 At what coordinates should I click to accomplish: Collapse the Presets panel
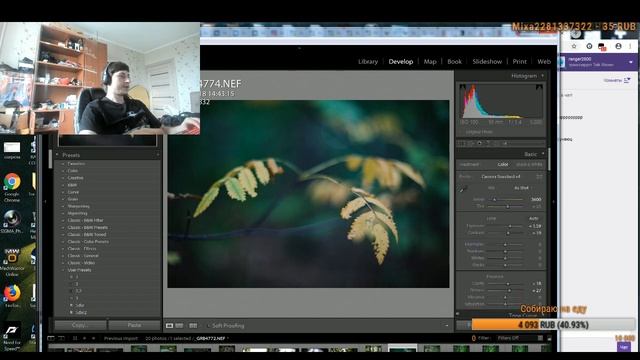point(57,155)
